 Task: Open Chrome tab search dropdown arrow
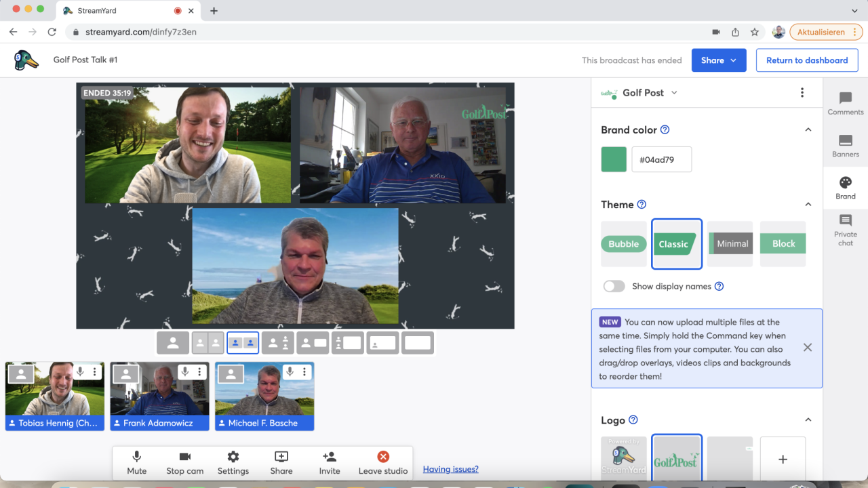coord(854,11)
